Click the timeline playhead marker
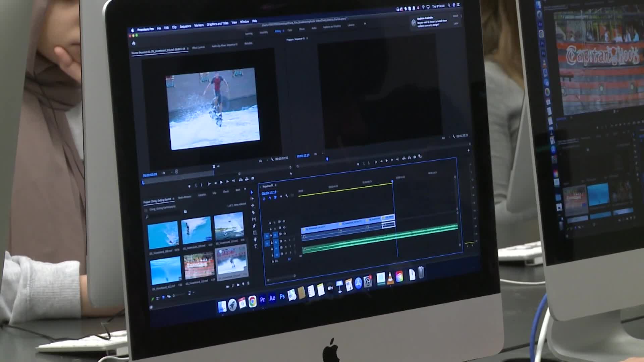Viewport: 644px width, 362px height. point(392,182)
